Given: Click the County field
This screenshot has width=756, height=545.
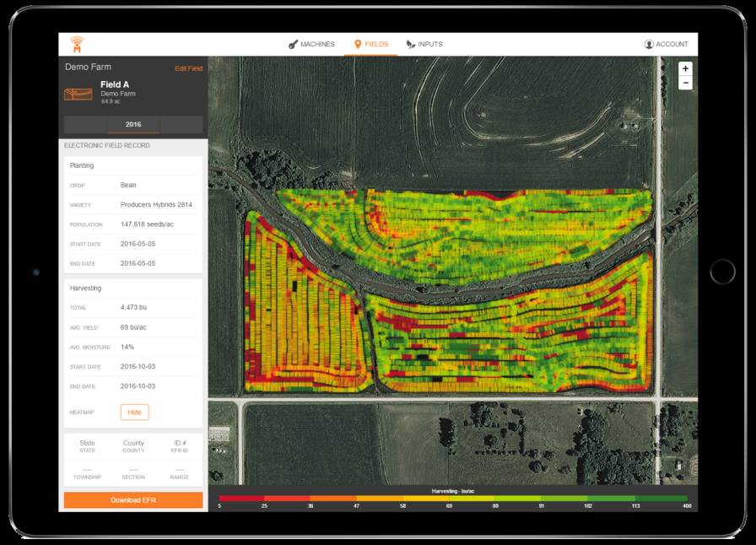Looking at the screenshot, I should click(133, 446).
